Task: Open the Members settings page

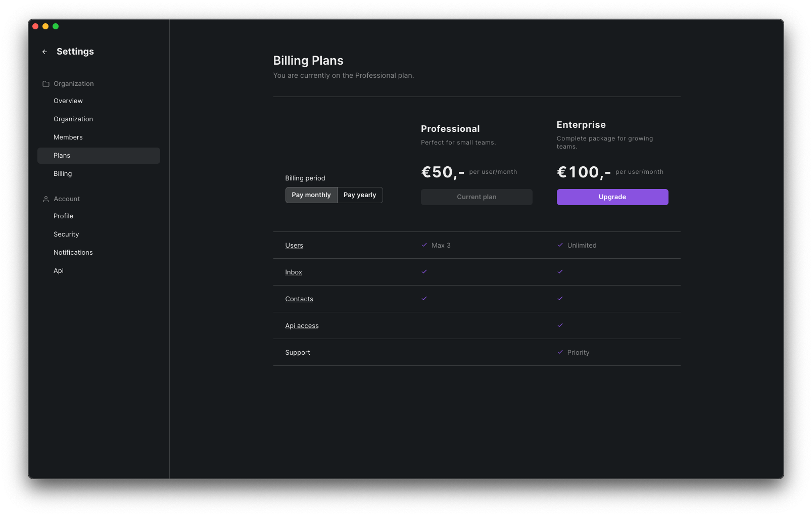Action: [68, 137]
